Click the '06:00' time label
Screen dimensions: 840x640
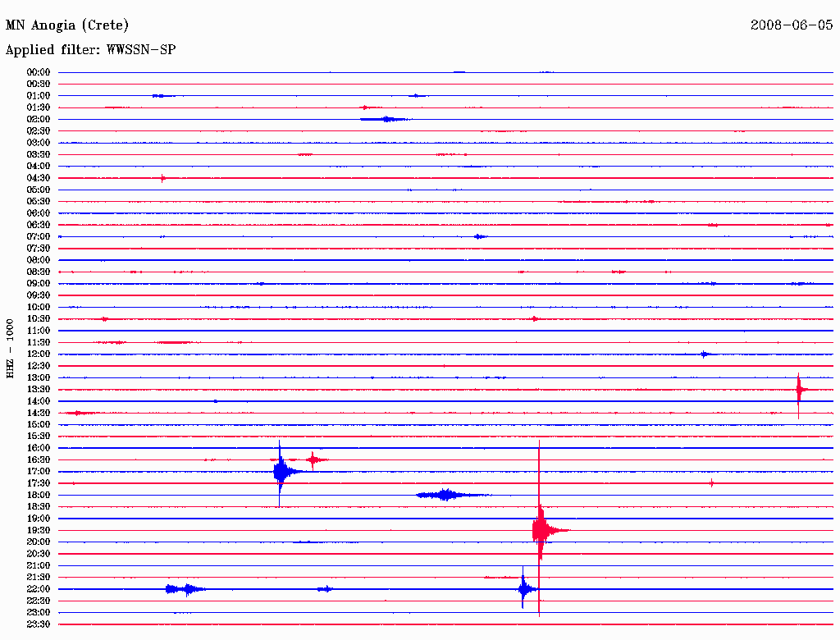pyautogui.click(x=39, y=213)
